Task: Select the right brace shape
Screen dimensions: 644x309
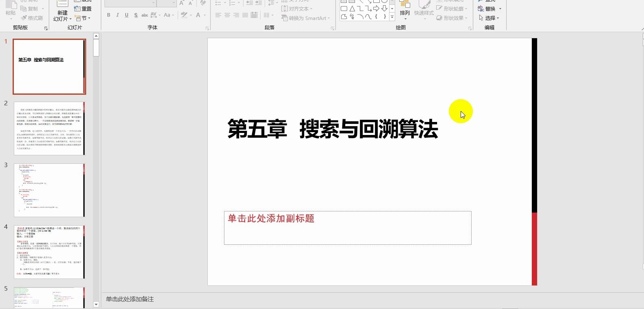Action: (x=384, y=17)
